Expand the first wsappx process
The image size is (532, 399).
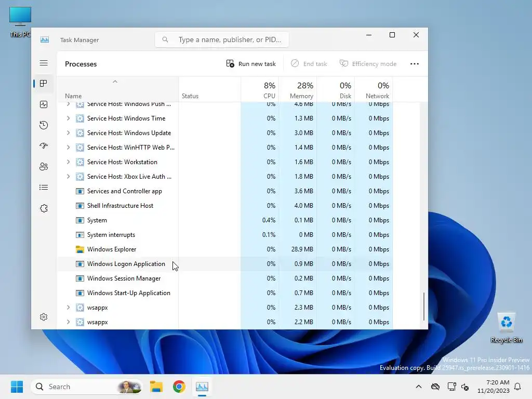coord(68,308)
